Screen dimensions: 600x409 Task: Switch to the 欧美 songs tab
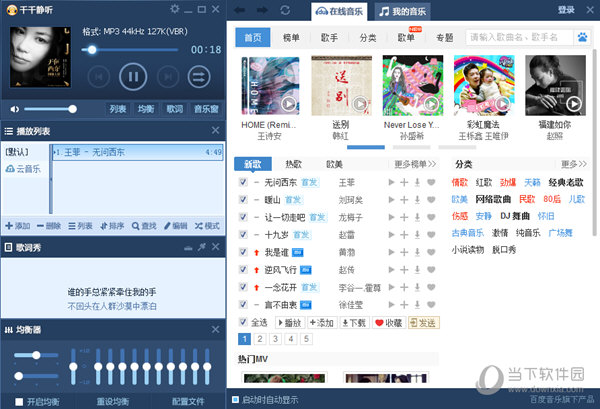[334, 164]
